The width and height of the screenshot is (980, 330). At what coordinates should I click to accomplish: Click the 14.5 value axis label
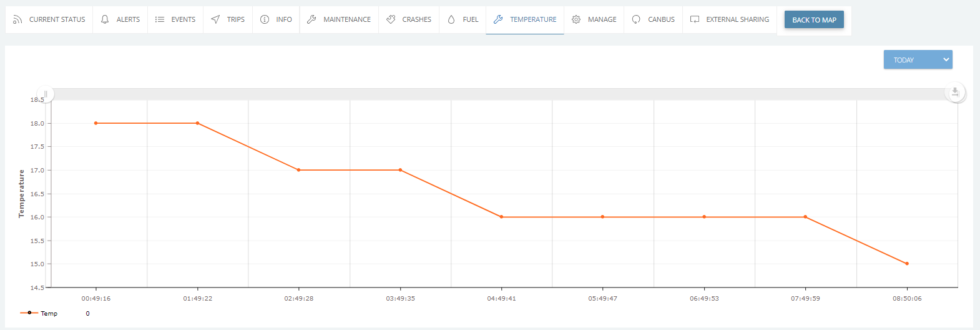[37, 287]
